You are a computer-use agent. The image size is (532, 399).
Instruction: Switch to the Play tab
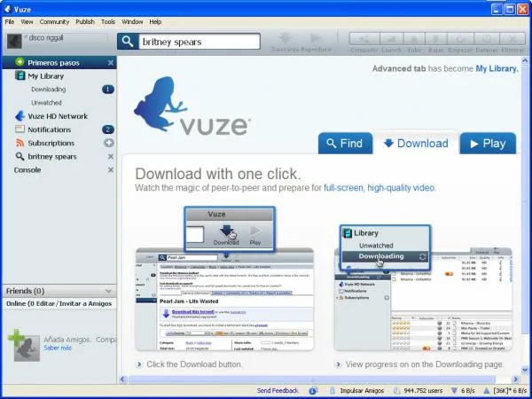point(488,144)
